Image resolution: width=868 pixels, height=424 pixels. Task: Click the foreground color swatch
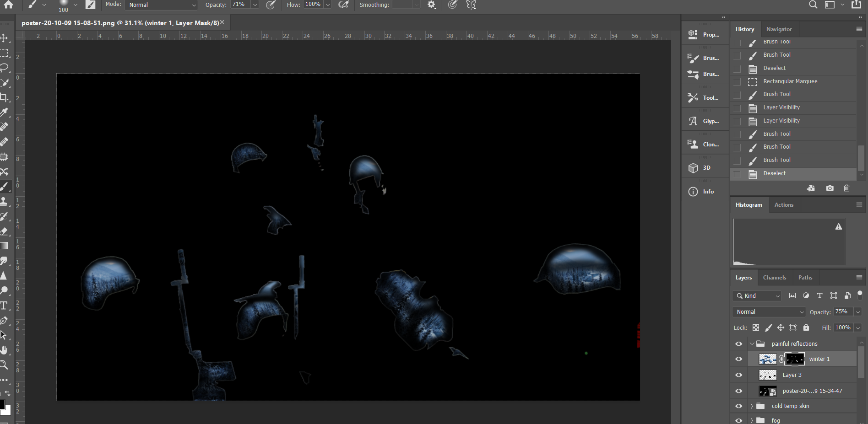(2, 405)
